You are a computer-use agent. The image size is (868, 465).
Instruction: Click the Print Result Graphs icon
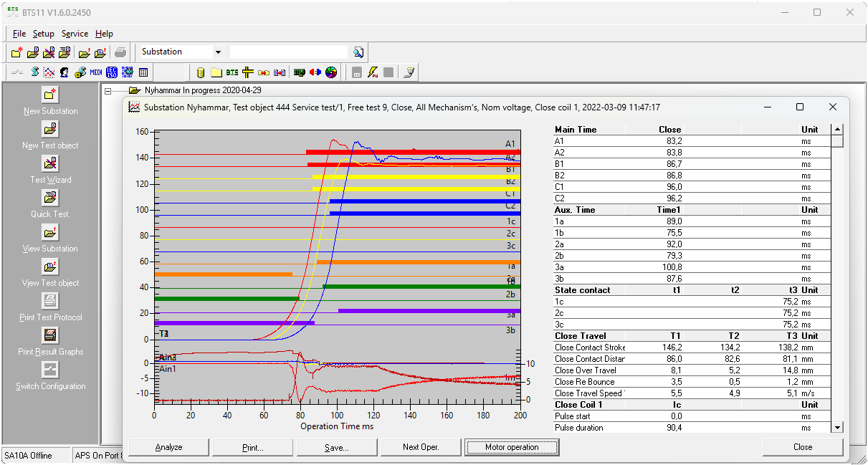(50, 335)
